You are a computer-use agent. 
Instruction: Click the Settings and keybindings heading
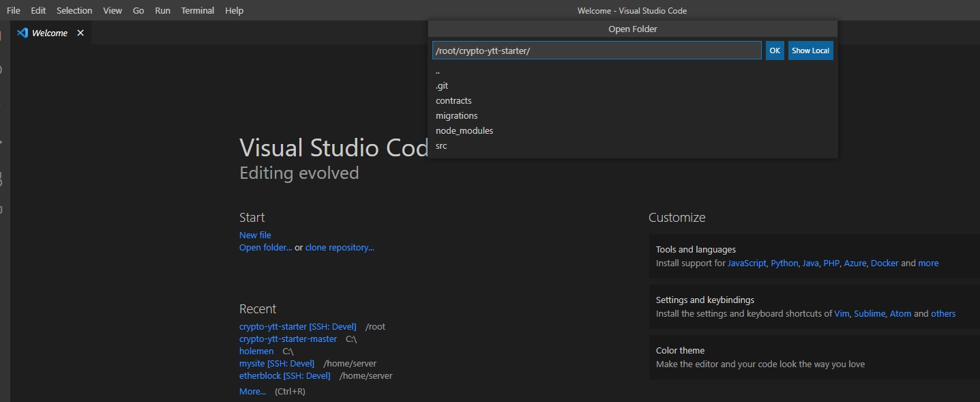[704, 300]
